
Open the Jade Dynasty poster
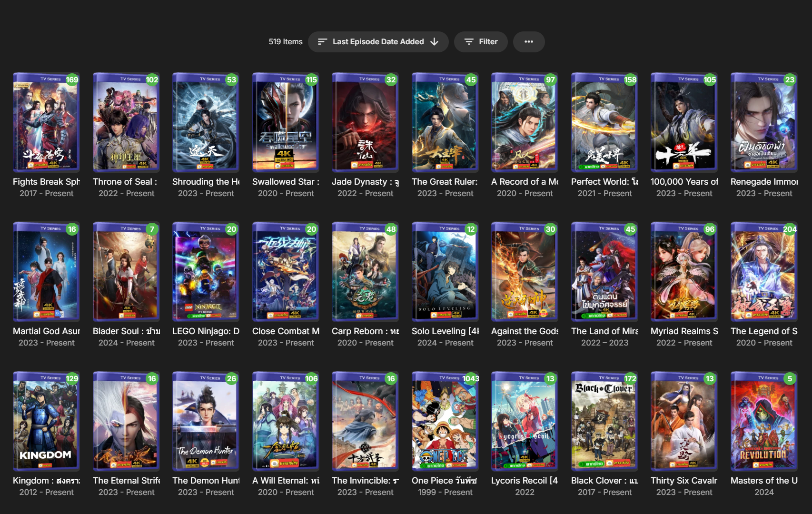pos(365,122)
